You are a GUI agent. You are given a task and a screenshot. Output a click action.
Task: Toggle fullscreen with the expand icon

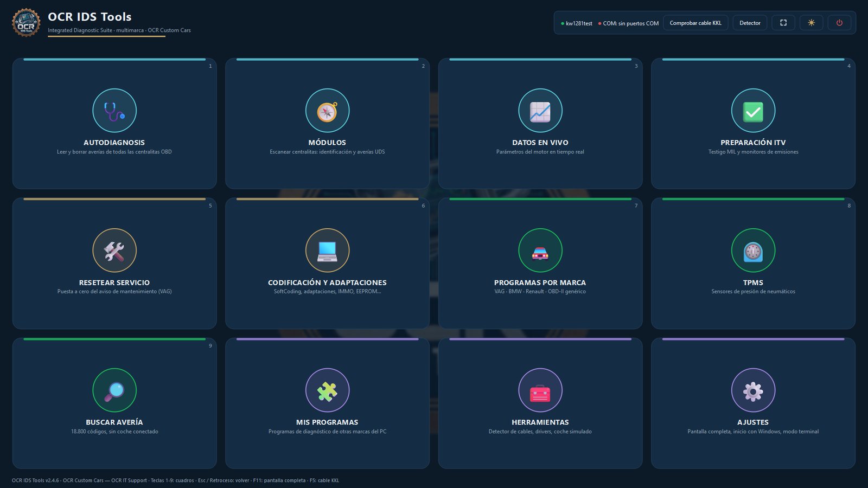tap(783, 23)
